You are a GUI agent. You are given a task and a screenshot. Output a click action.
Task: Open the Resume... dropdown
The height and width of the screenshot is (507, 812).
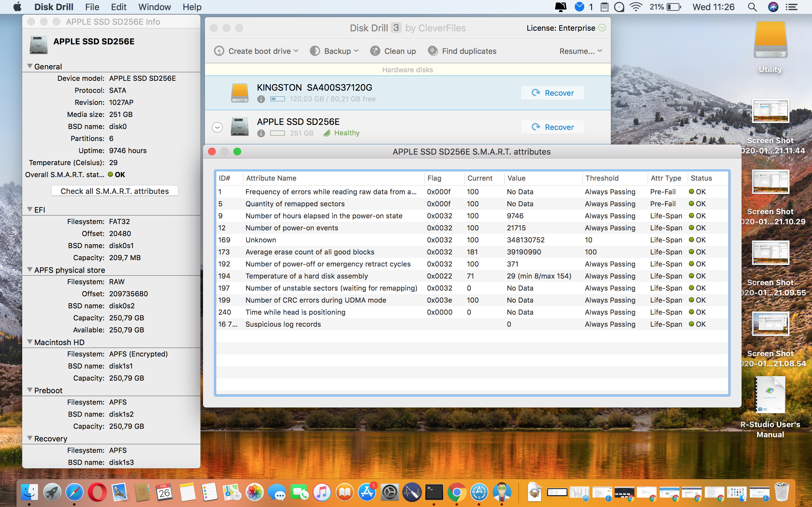pyautogui.click(x=580, y=51)
